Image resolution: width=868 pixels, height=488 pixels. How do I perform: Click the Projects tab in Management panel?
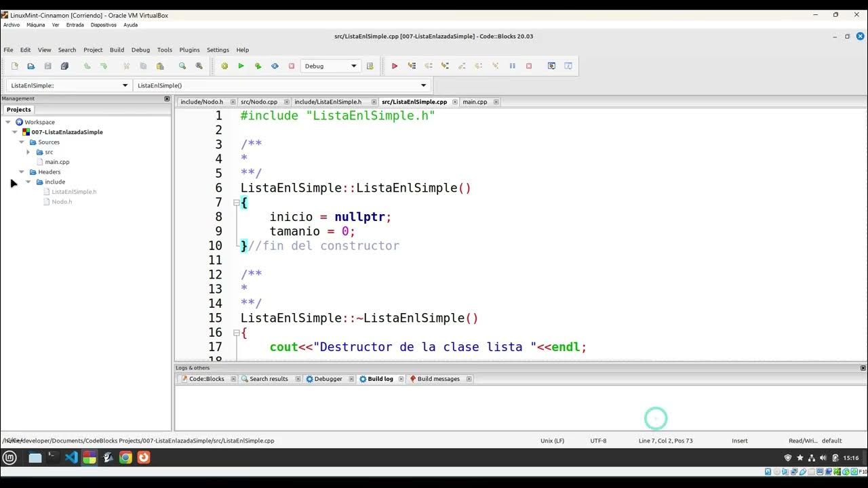pyautogui.click(x=18, y=110)
